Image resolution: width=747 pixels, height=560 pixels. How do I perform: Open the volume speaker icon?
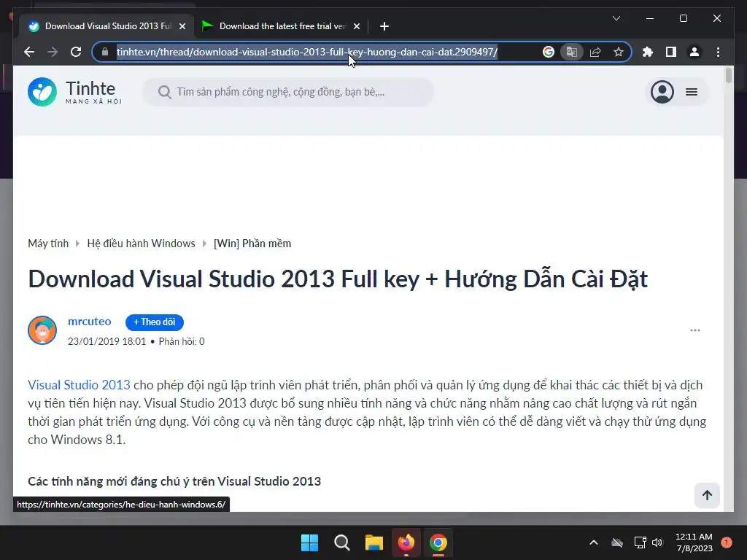657,542
